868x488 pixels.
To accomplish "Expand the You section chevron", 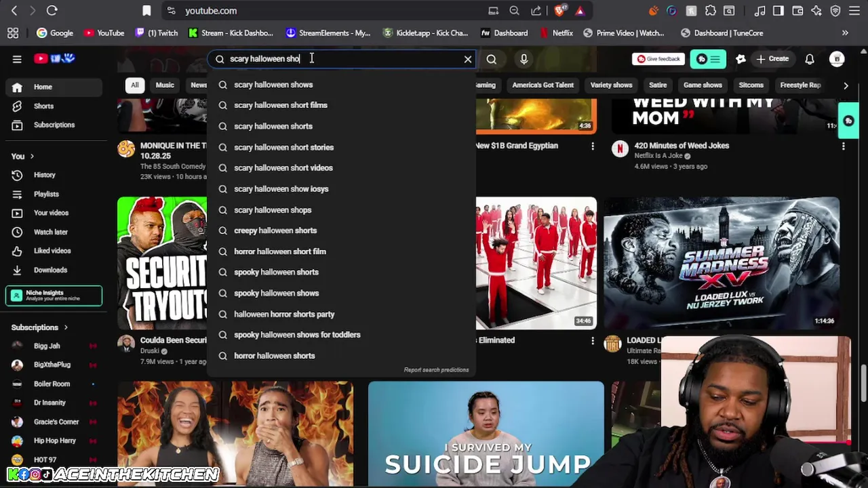I will [x=31, y=157].
